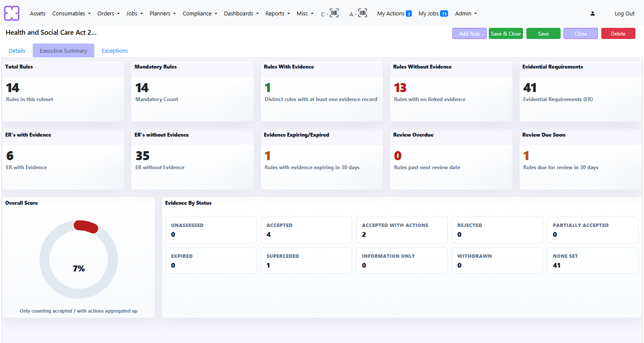Click Log Out
This screenshot has width=644, height=343.
[624, 14]
